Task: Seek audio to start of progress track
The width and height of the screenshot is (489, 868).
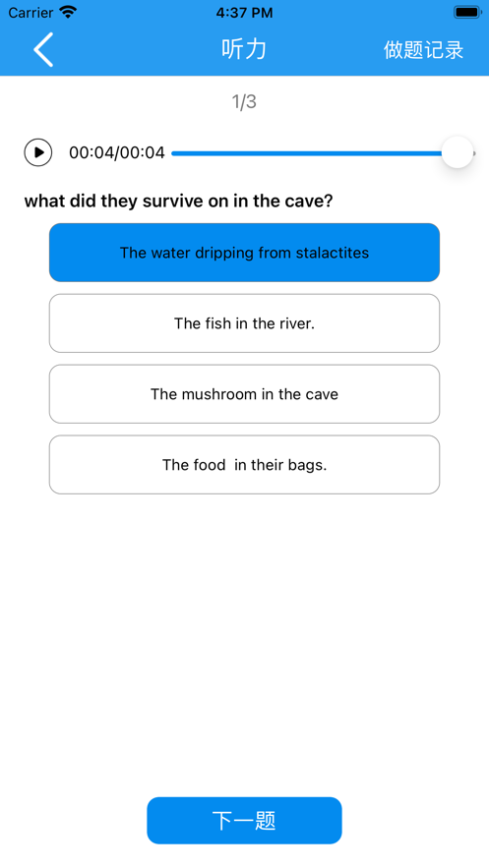Action: 173,153
